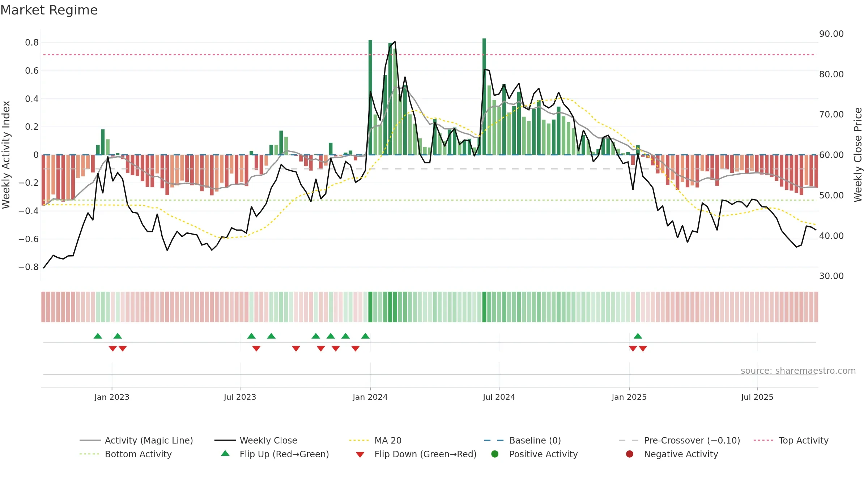The width and height of the screenshot is (868, 488).
Task: Click the 70.00 price tick on right axis
Action: (x=831, y=115)
